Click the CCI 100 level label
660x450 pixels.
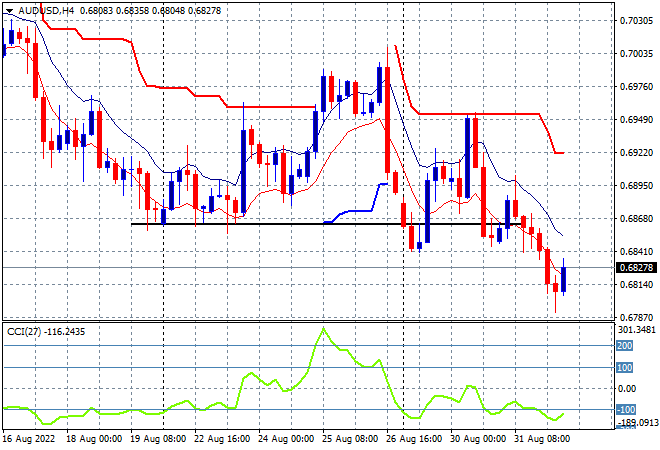click(624, 368)
